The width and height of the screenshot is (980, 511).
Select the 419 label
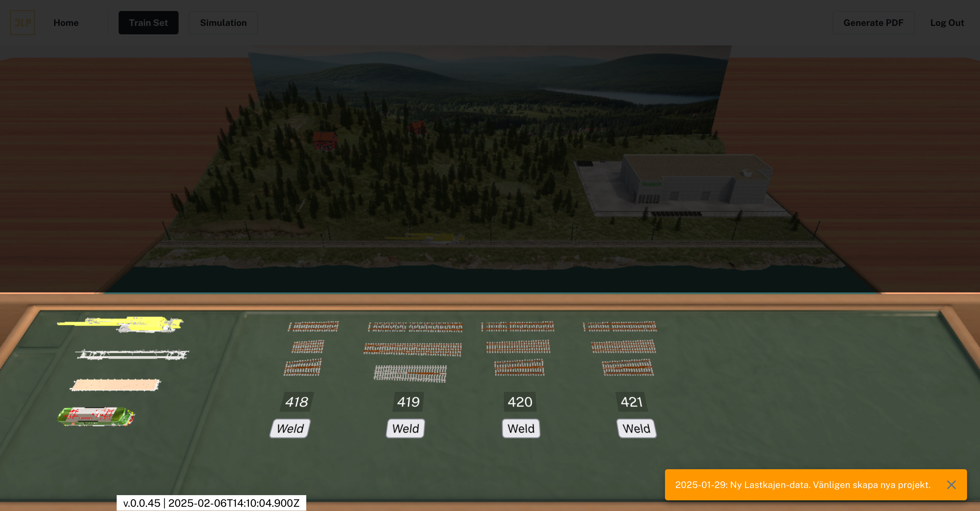[x=408, y=402]
